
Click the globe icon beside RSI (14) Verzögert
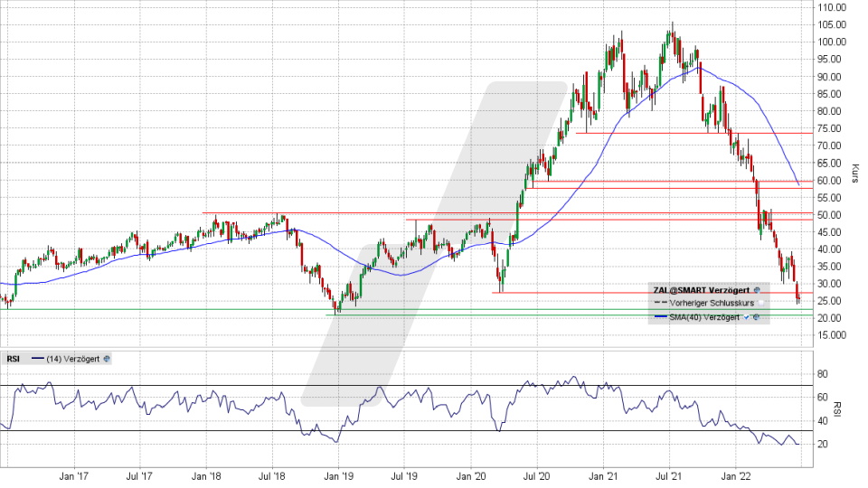[x=107, y=359]
